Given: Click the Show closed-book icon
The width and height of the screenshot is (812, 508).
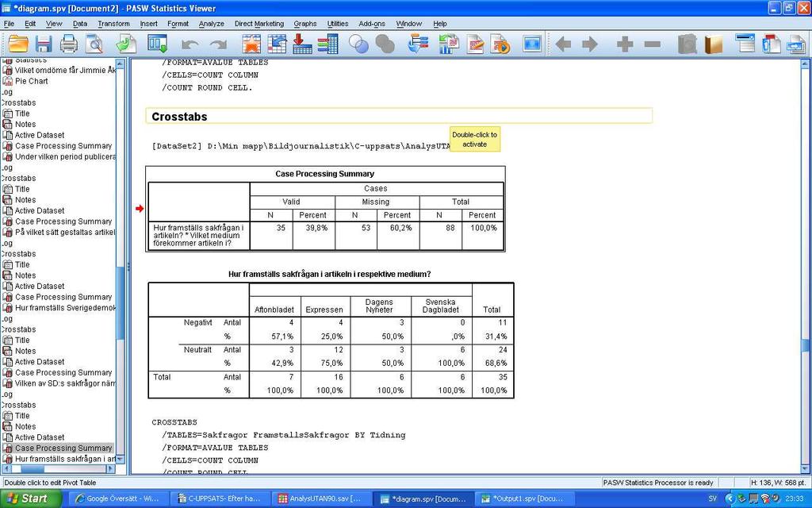Looking at the screenshot, I should (x=688, y=44).
